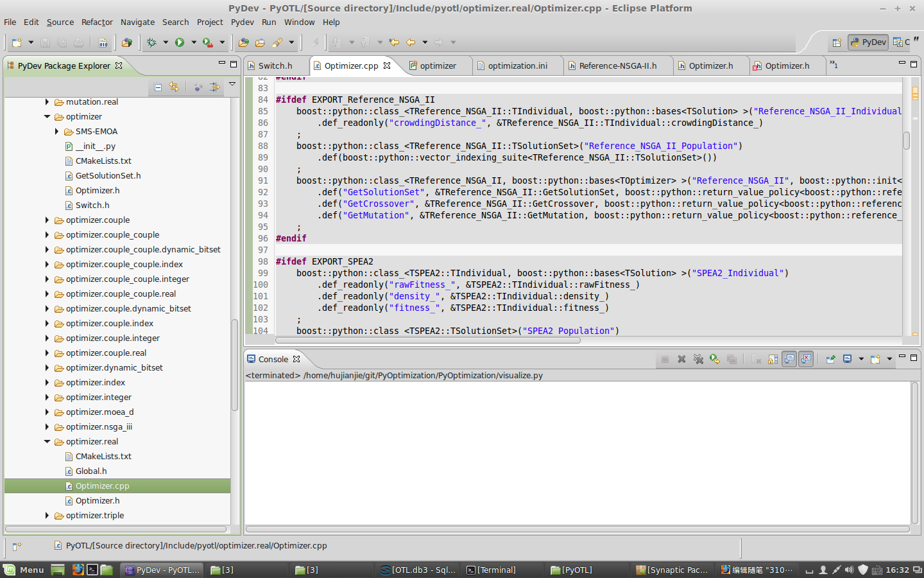Screen dimensions: 924x578
Task: Open the External Tools dropdown arrow
Action: 222,42
